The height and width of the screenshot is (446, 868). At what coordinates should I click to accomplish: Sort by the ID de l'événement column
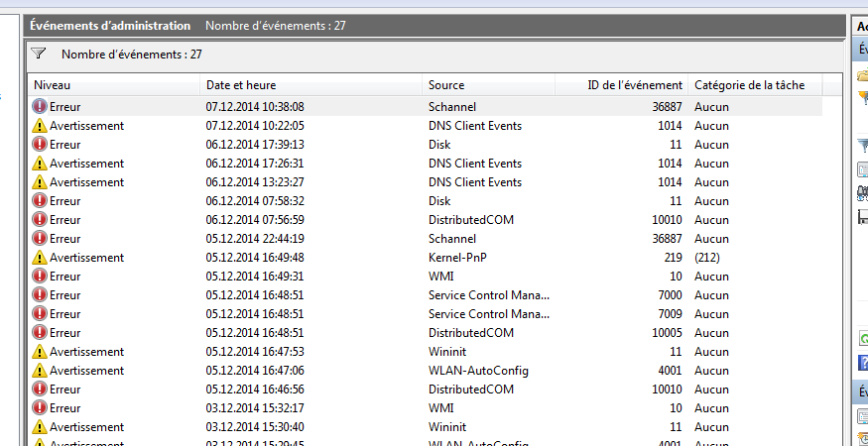635,85
